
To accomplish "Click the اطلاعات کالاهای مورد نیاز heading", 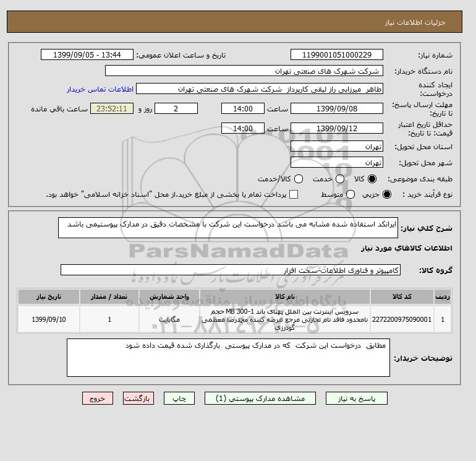I will tap(407, 248).
